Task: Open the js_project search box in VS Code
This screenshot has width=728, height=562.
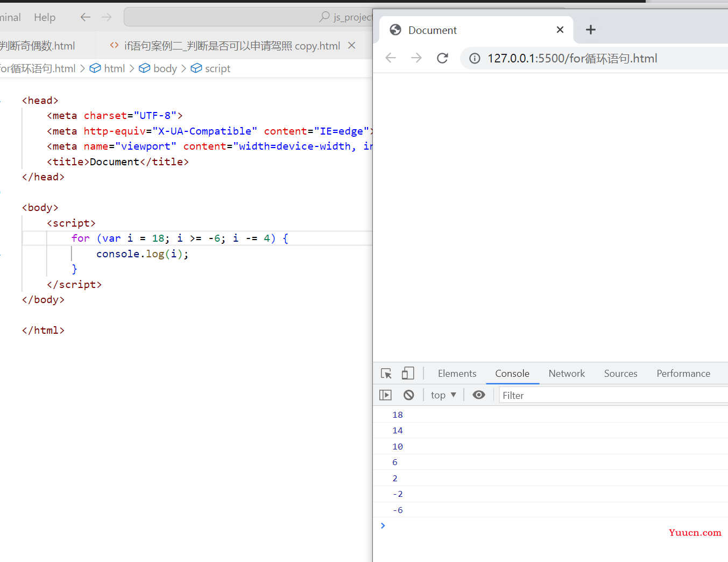Action: click(x=248, y=17)
